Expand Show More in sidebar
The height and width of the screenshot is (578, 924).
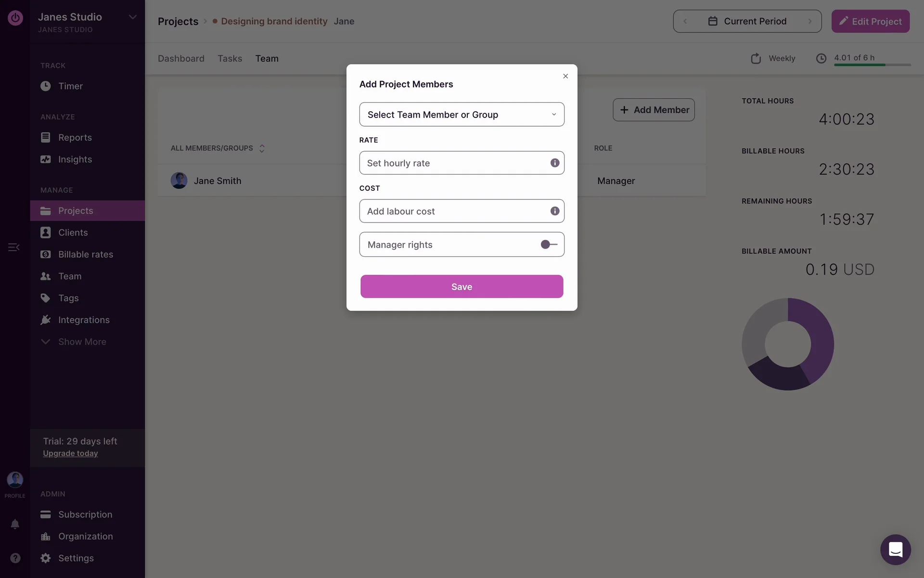[x=82, y=342]
